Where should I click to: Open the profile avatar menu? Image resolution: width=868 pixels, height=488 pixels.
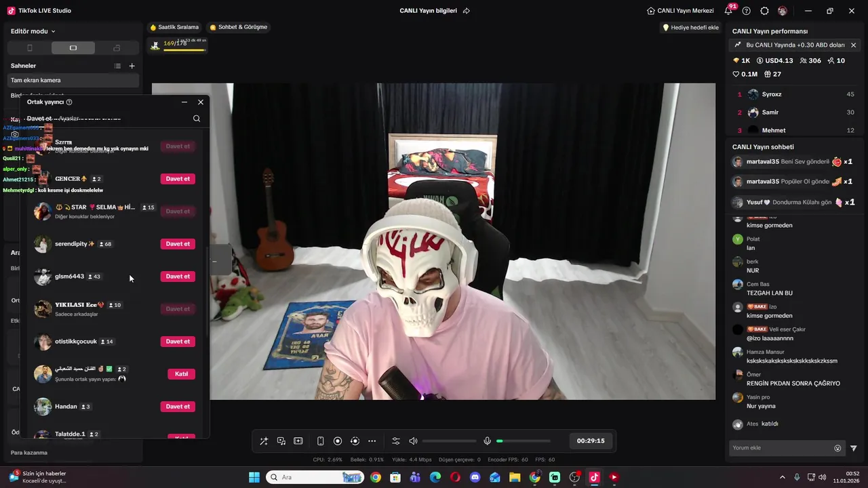point(783,11)
